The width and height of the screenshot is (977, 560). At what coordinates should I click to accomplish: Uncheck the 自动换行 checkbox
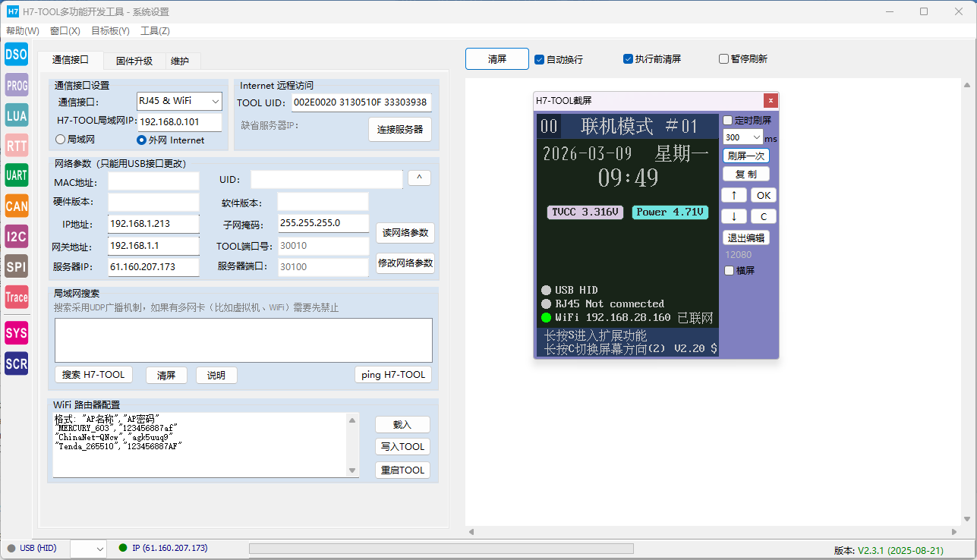coord(540,59)
